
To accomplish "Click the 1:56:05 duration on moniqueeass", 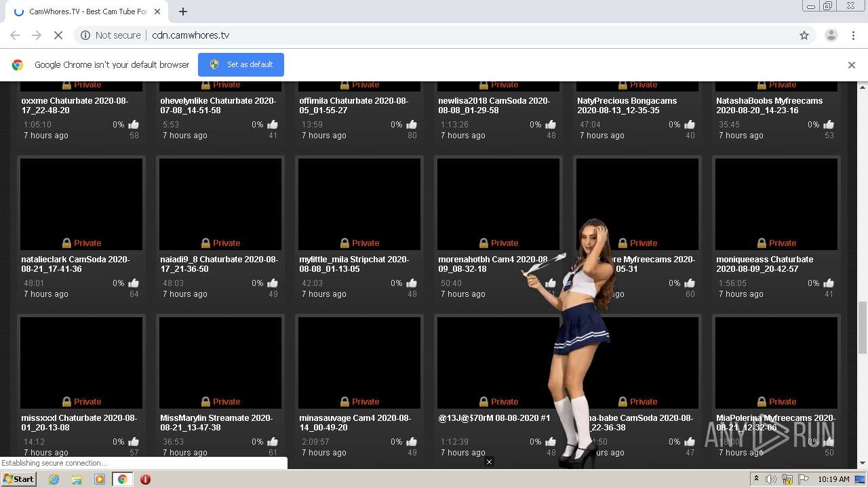I will click(x=732, y=283).
